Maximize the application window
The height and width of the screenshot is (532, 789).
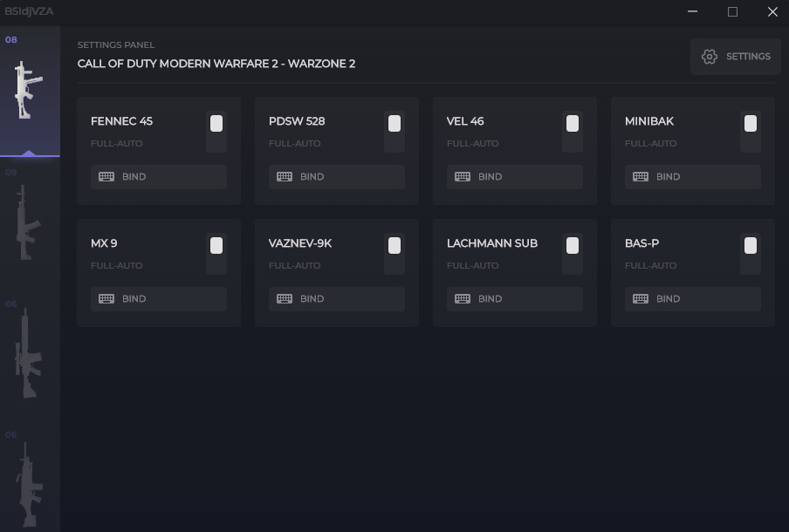[732, 12]
